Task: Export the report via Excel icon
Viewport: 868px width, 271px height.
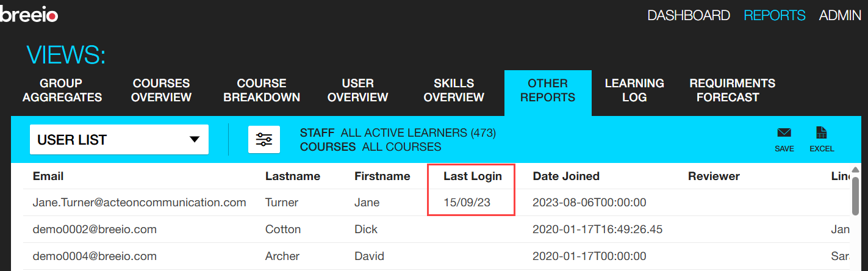Action: [821, 134]
